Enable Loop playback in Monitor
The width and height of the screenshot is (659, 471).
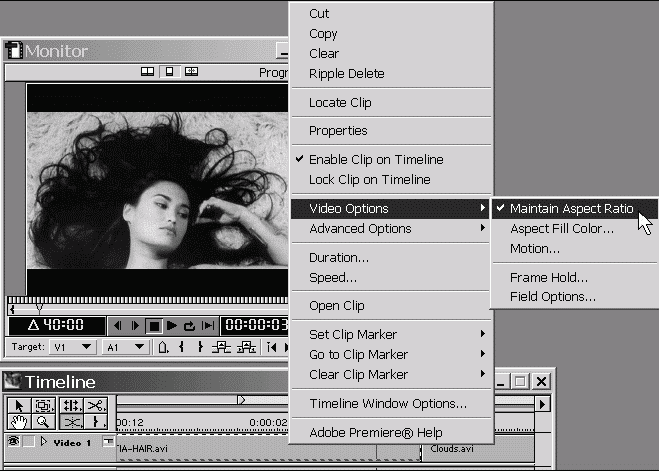189,325
